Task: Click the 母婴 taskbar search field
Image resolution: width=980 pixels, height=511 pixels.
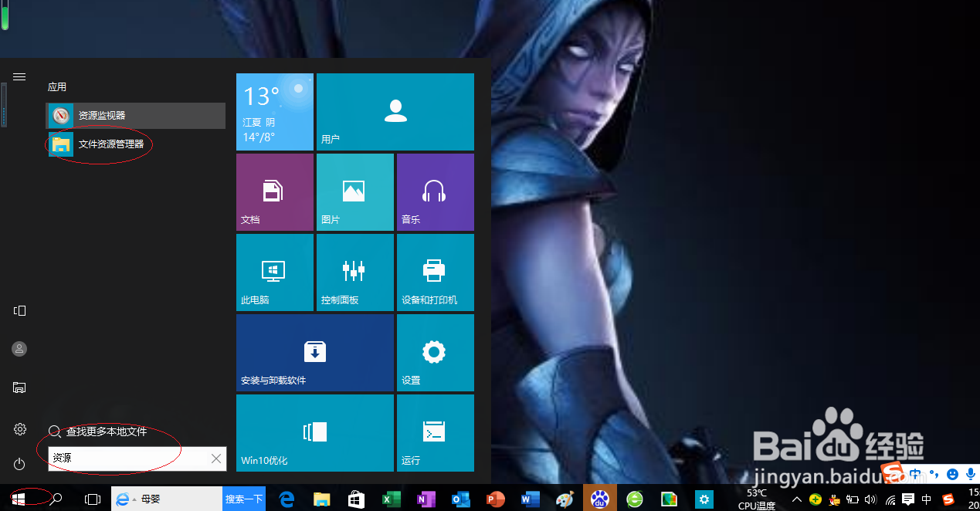Action: pyautogui.click(x=167, y=499)
